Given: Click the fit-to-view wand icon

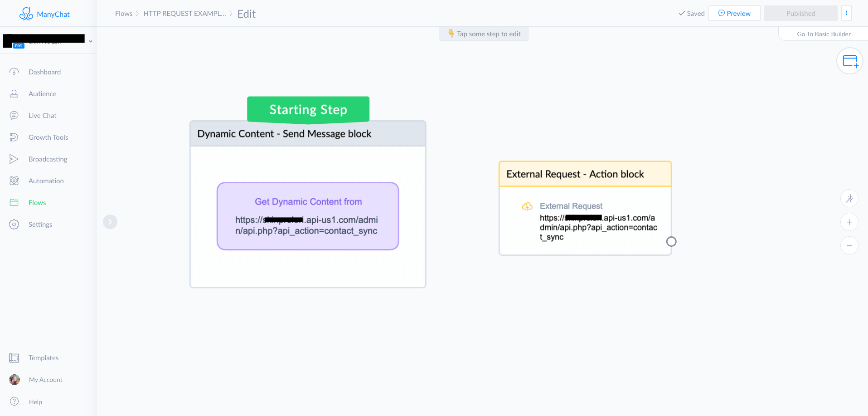Looking at the screenshot, I should tap(849, 198).
